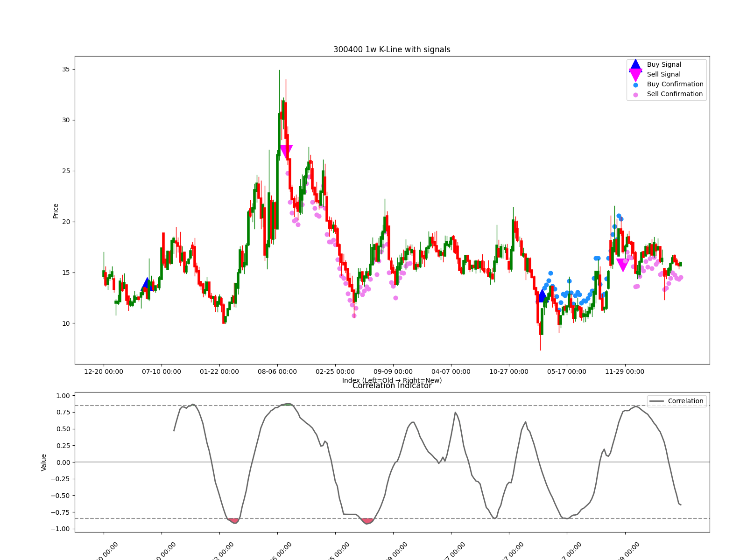Click the "Correlation Indicator" subplot title

[x=392, y=386]
